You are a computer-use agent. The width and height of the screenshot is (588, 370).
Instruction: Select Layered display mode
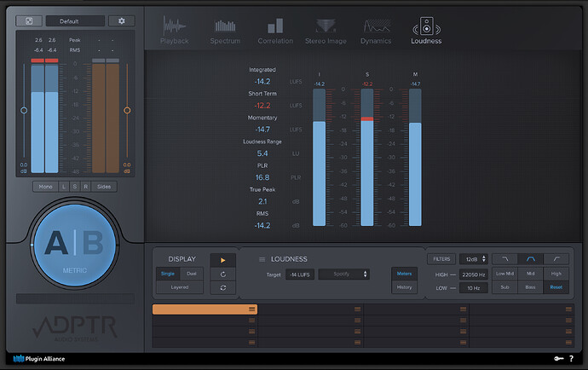click(180, 287)
